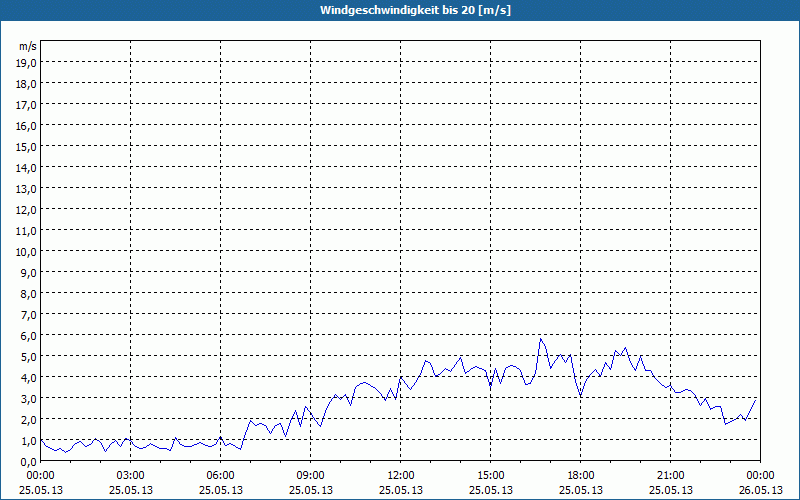This screenshot has width=800, height=500.
Task: Click the 12:00 time axis label
Action: 401,476
